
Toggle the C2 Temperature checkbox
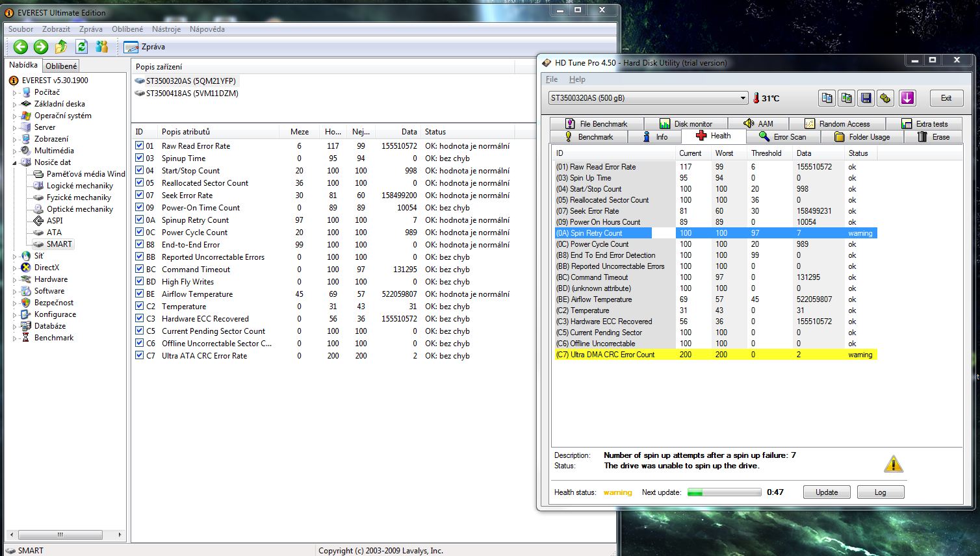pyautogui.click(x=139, y=307)
